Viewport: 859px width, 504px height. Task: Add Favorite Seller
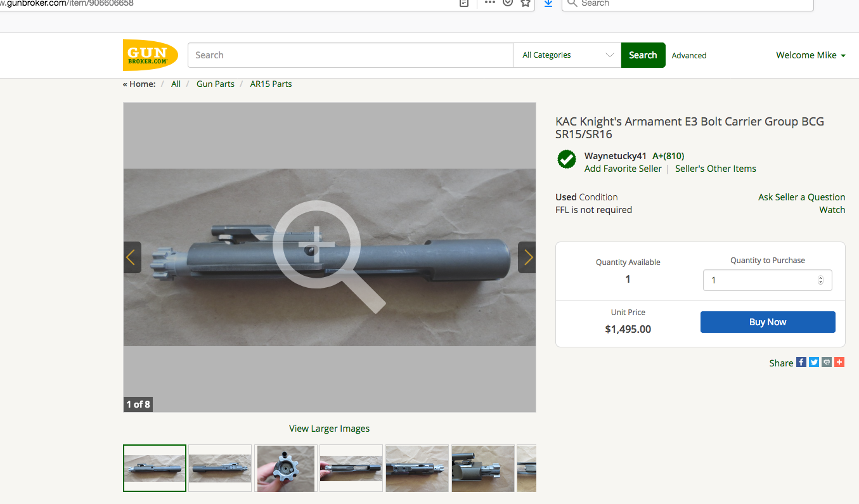(623, 169)
